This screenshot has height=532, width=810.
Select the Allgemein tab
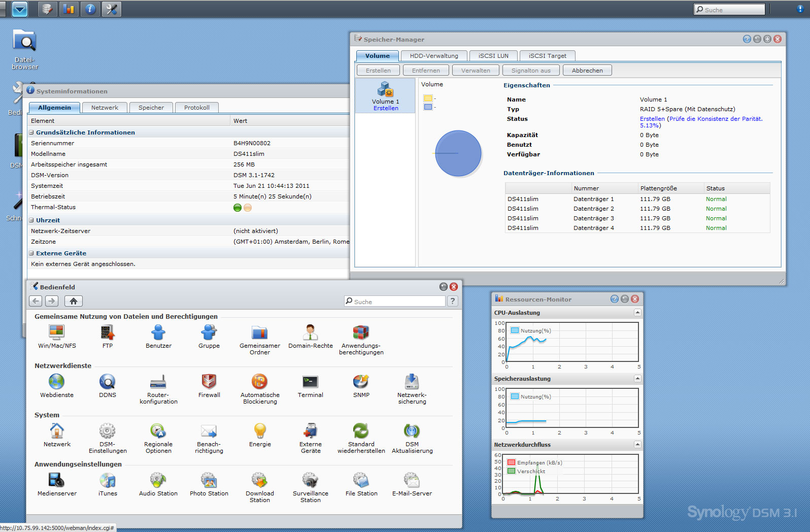click(x=54, y=108)
